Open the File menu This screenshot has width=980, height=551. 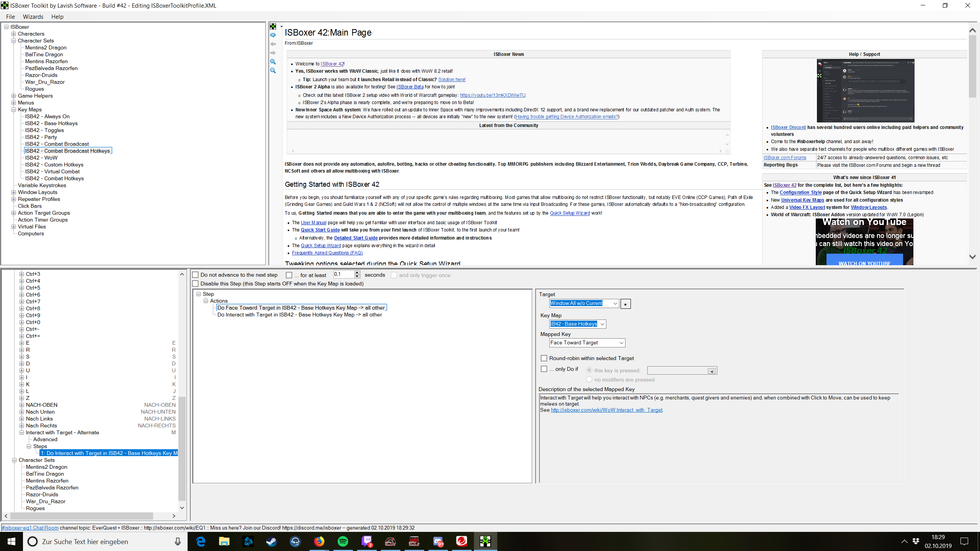[x=10, y=17]
